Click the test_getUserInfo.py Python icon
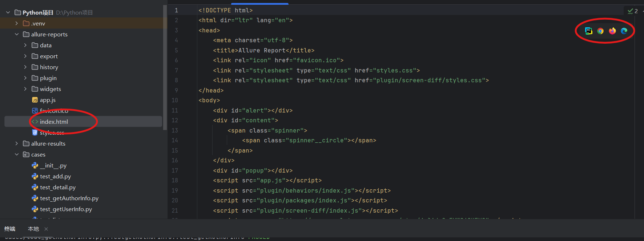 35,209
